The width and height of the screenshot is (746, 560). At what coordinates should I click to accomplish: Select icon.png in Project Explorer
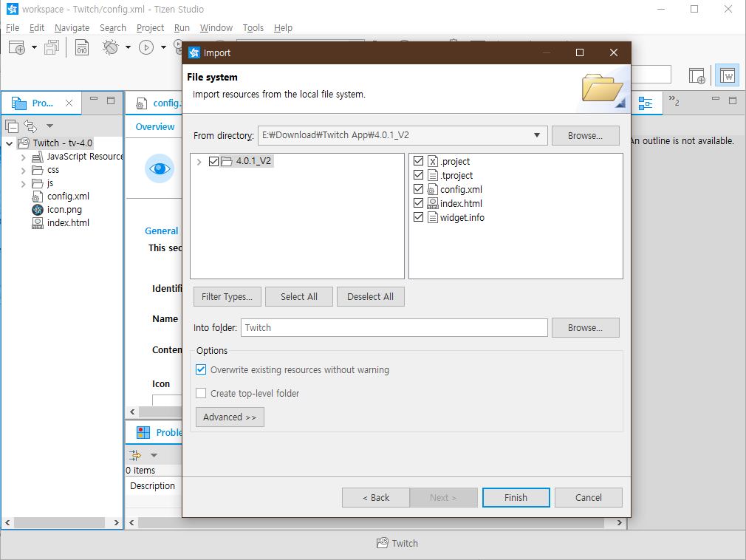click(57, 210)
